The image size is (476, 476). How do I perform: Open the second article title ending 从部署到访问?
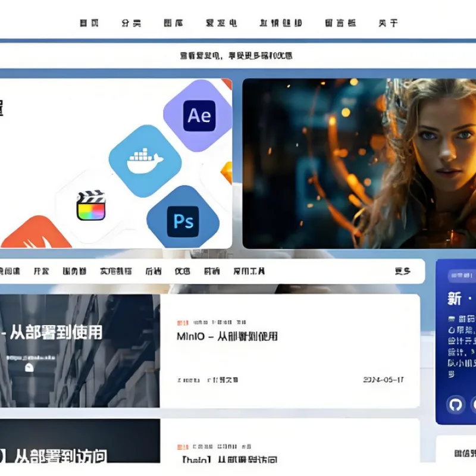pos(230,459)
